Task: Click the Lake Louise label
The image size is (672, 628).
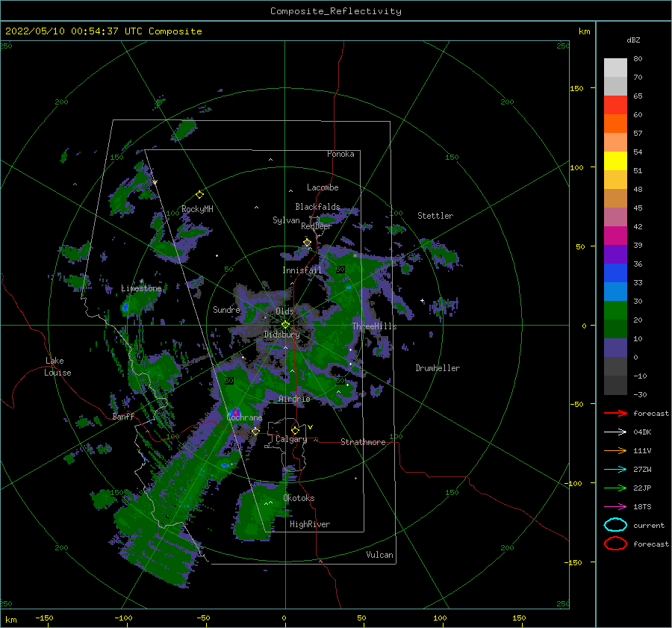Action: (57, 367)
